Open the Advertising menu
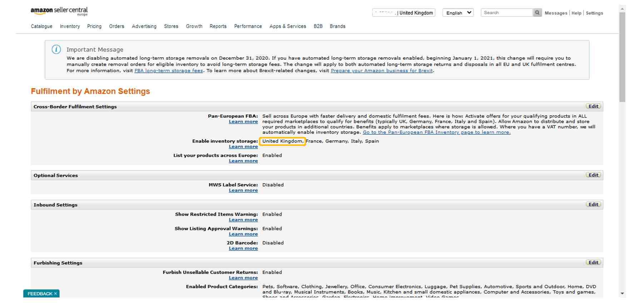 coord(144,26)
